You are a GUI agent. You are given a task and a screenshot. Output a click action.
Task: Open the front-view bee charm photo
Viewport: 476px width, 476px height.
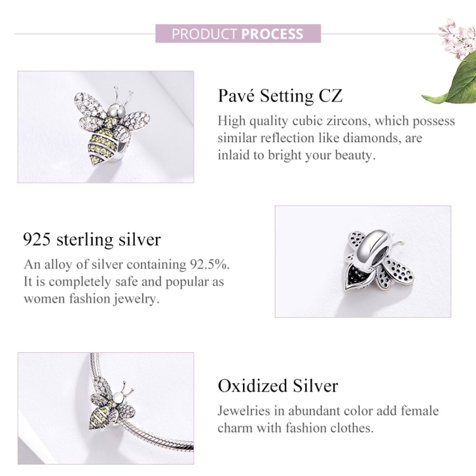click(105, 127)
